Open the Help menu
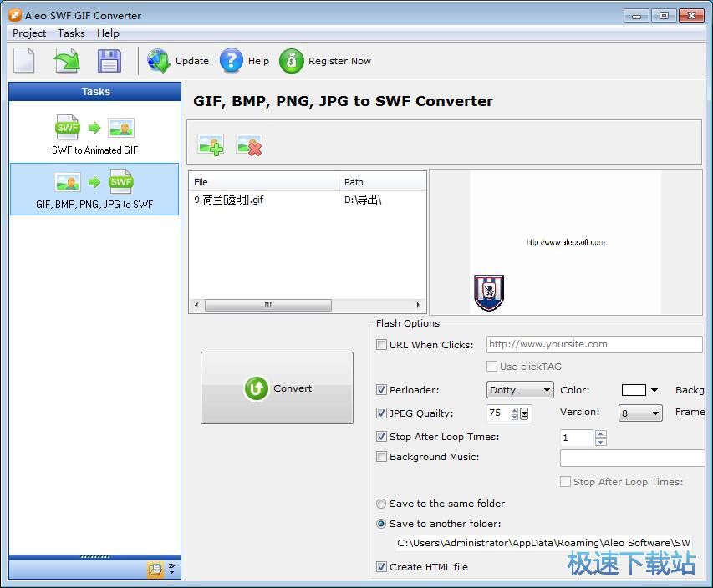This screenshot has height=588, width=713. pyautogui.click(x=108, y=33)
